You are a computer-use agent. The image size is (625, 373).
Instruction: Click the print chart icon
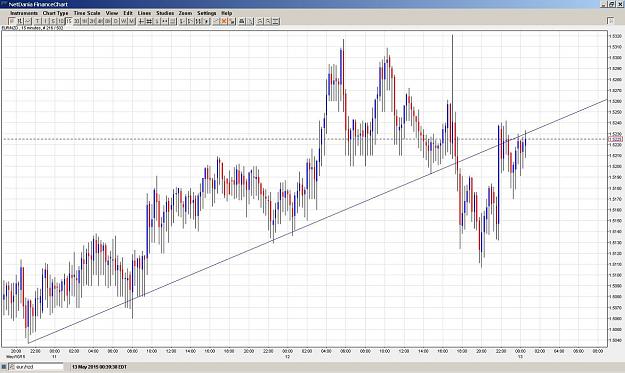coord(242,21)
